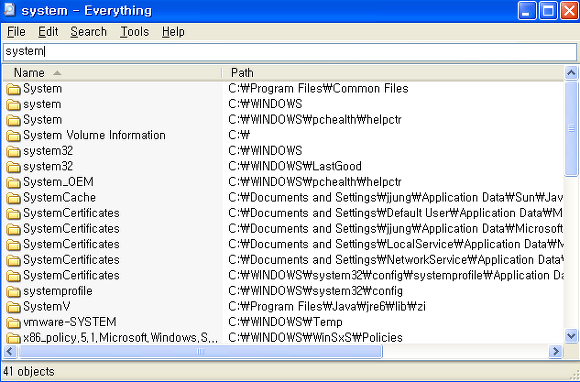Select the SystemV folder name
This screenshot has height=382, width=580.
pyautogui.click(x=47, y=307)
